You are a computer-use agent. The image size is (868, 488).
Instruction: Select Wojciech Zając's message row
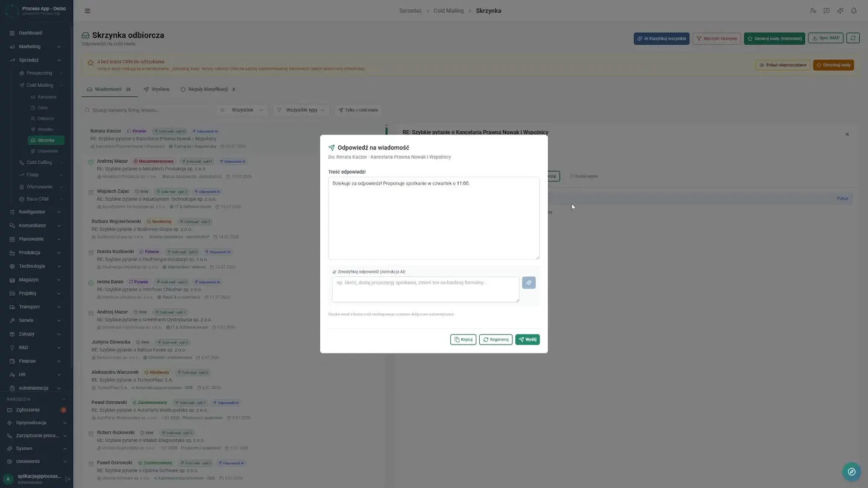click(x=234, y=199)
